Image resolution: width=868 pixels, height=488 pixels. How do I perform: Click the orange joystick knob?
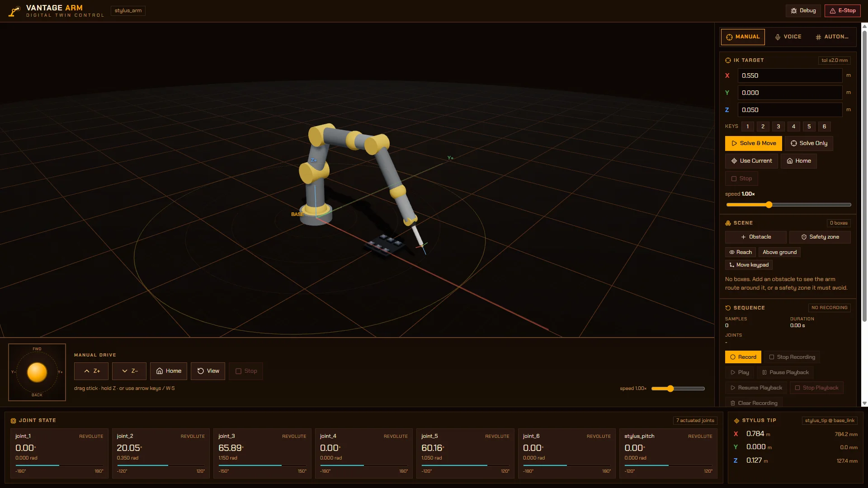coord(37,372)
